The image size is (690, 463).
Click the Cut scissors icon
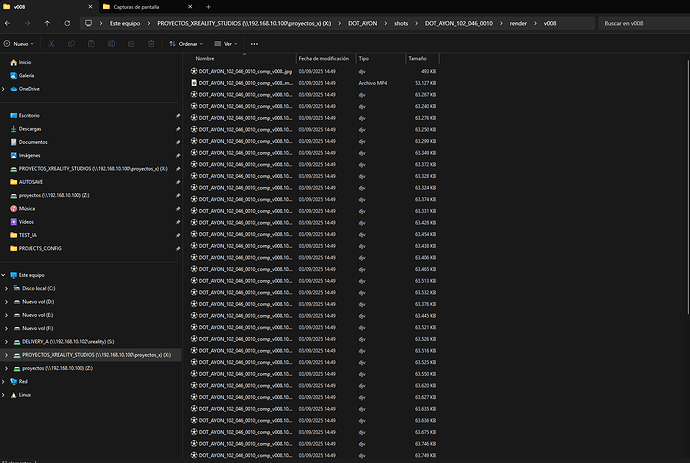[51, 44]
